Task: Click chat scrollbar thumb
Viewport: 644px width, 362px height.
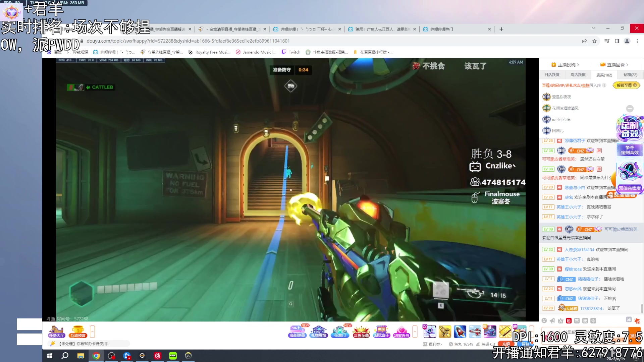Action: (642, 308)
